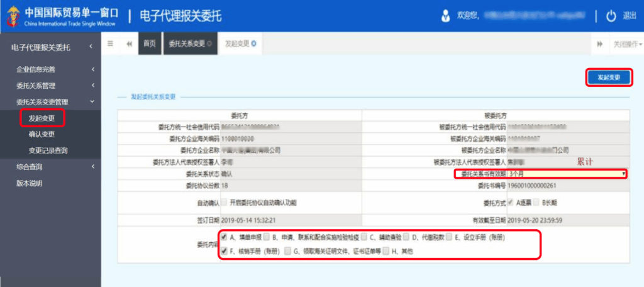
Task: Open 确认变更 in the sidebar
Action: point(42,135)
